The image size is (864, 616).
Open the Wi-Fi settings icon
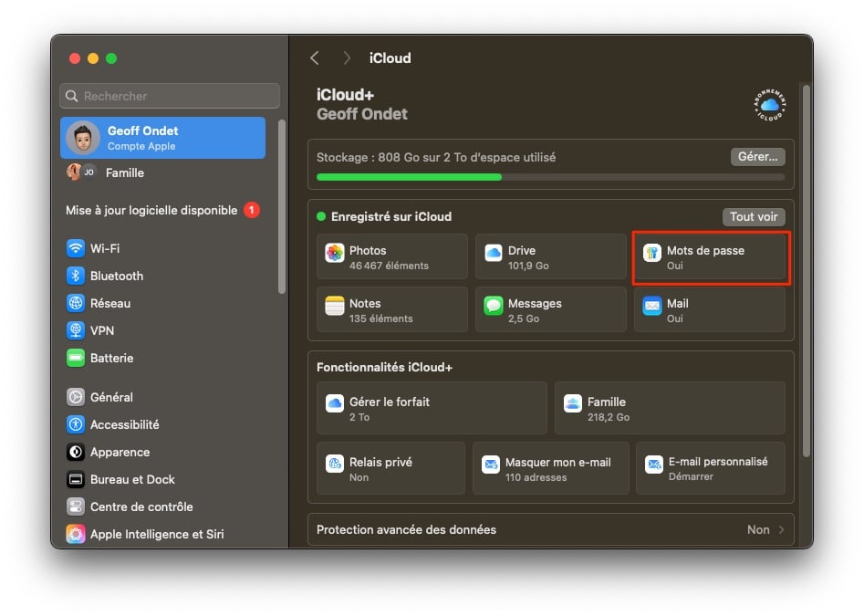(76, 248)
